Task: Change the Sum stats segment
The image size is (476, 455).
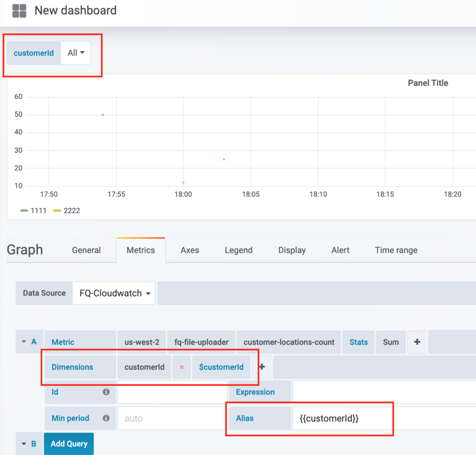Action: pos(390,342)
